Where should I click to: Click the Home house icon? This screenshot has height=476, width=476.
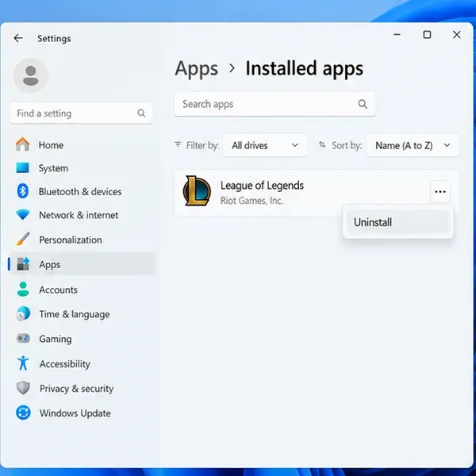[x=23, y=144]
